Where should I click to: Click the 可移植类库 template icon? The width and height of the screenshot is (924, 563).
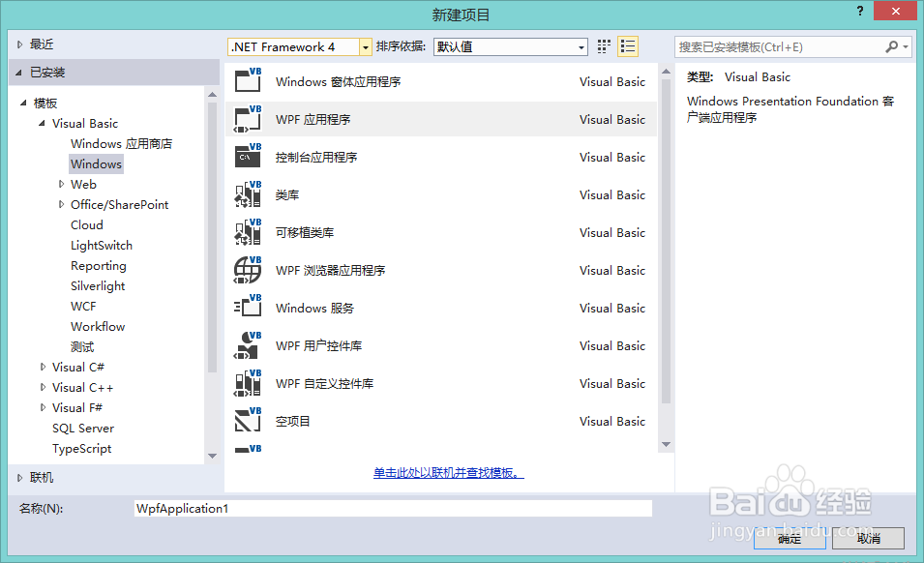[x=248, y=231]
